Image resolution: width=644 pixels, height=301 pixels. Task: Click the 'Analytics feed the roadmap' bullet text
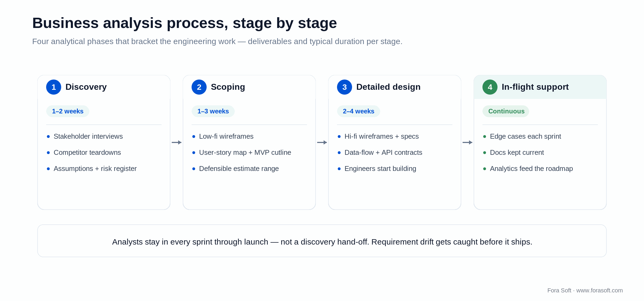pos(531,169)
